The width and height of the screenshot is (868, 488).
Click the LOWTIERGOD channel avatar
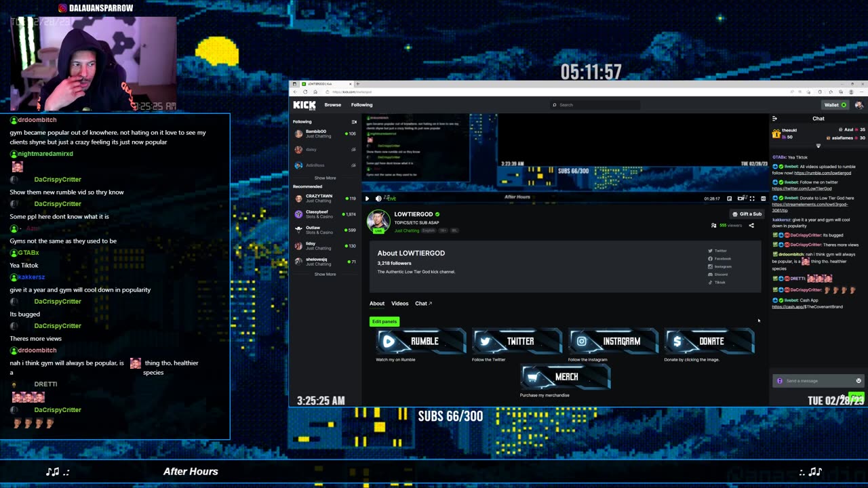(378, 220)
